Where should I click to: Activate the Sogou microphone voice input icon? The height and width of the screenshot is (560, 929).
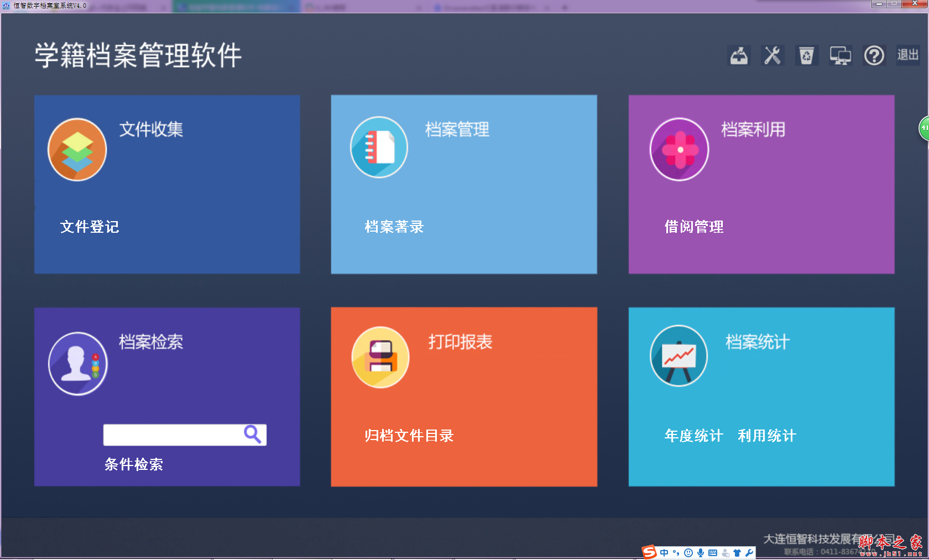click(x=701, y=552)
